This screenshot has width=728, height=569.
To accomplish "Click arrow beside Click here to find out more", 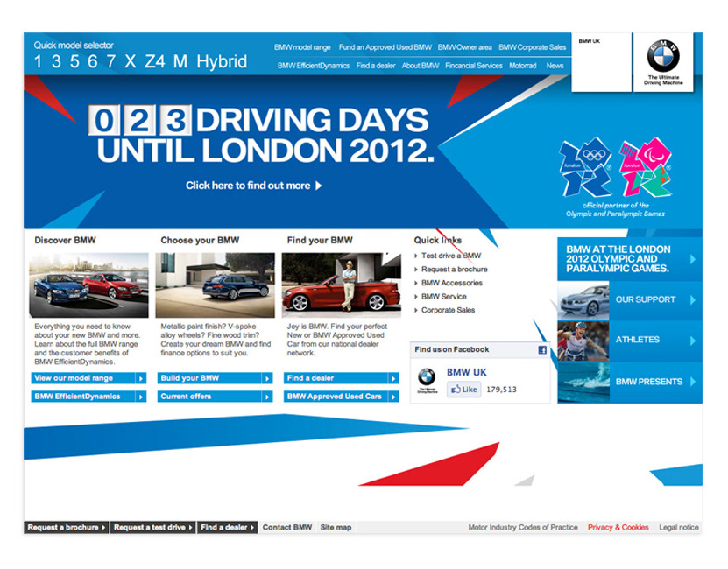I will click(319, 186).
